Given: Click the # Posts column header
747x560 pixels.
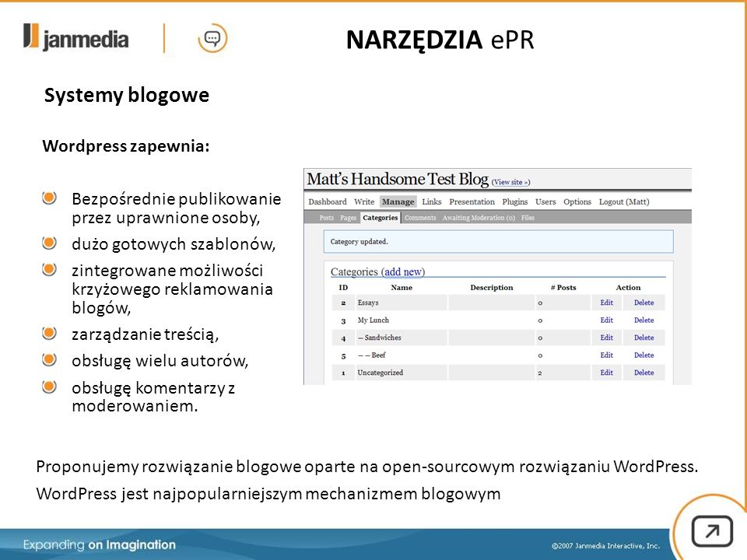Looking at the screenshot, I should [563, 287].
